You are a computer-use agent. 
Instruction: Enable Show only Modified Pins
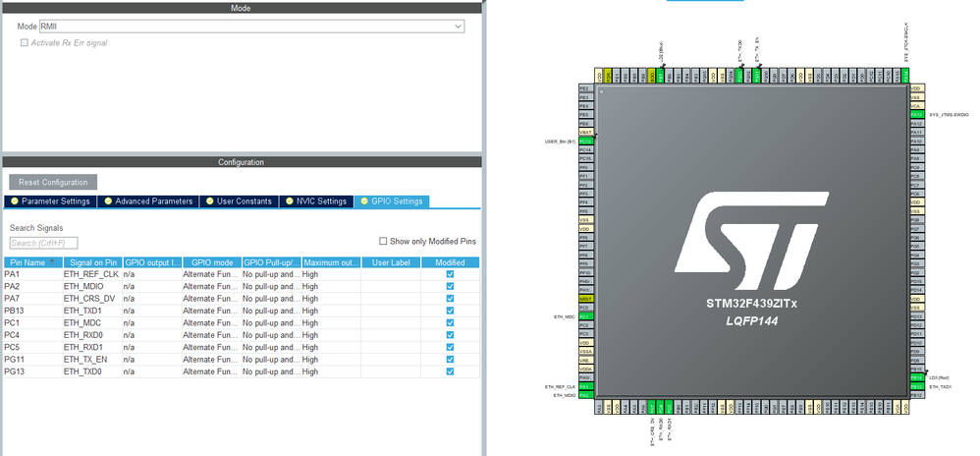pyautogui.click(x=383, y=241)
